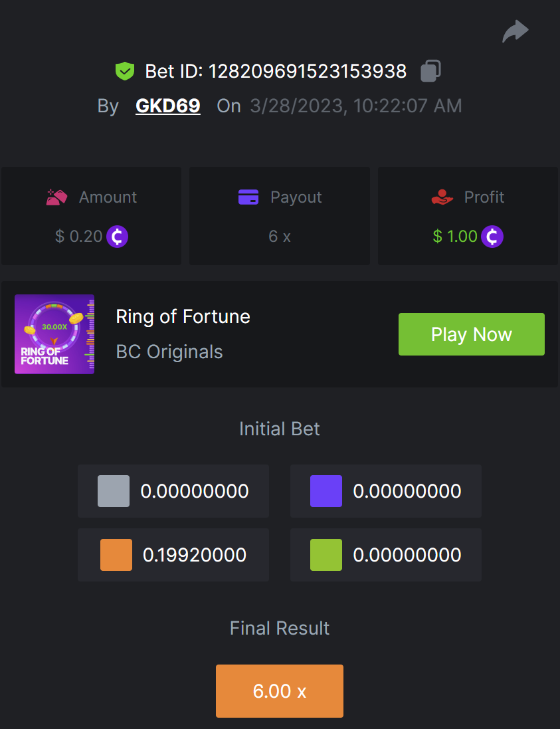The width and height of the screenshot is (560, 729).
Task: Click the orange 6.00 x result box
Action: tap(280, 691)
